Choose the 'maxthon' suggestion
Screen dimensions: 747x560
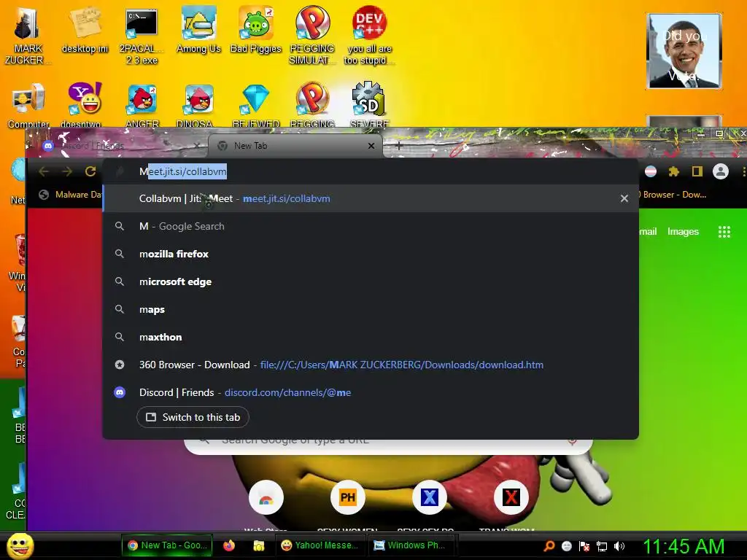click(x=370, y=337)
